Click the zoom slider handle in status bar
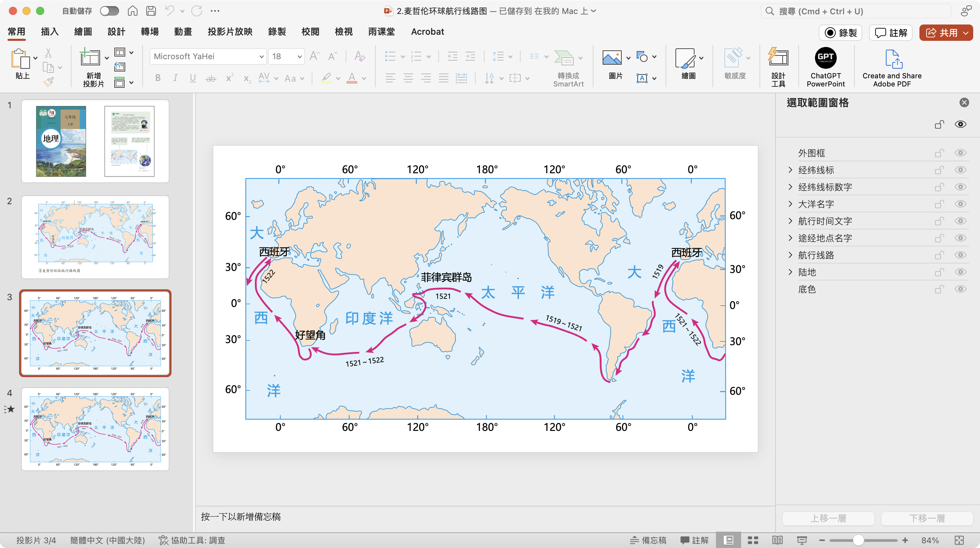This screenshot has width=980, height=548. click(x=858, y=540)
